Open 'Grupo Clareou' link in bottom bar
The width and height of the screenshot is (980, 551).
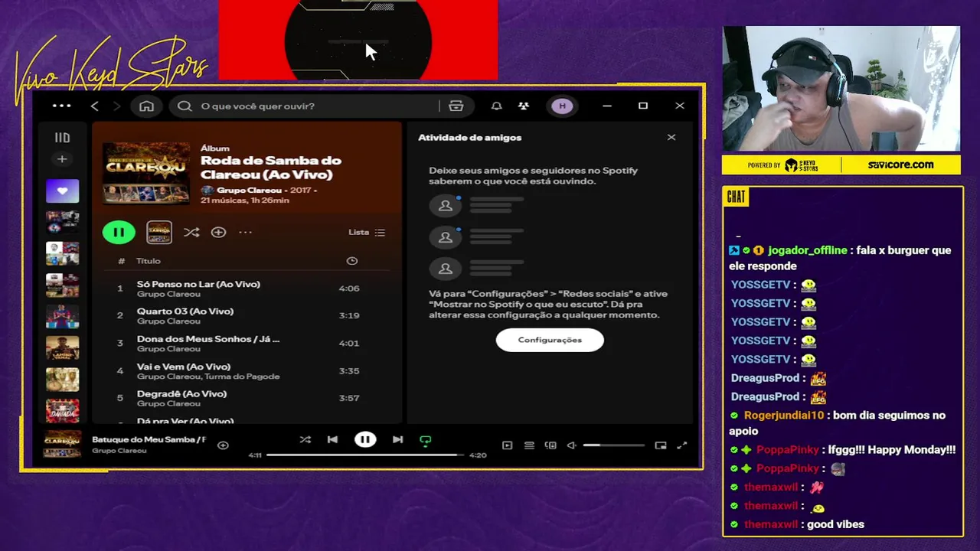pyautogui.click(x=119, y=451)
